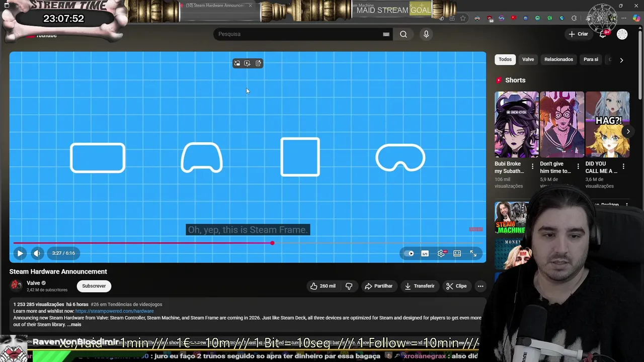The height and width of the screenshot is (362, 644).
Task: Open browser extensions puzzle icon
Action: pos(574,19)
